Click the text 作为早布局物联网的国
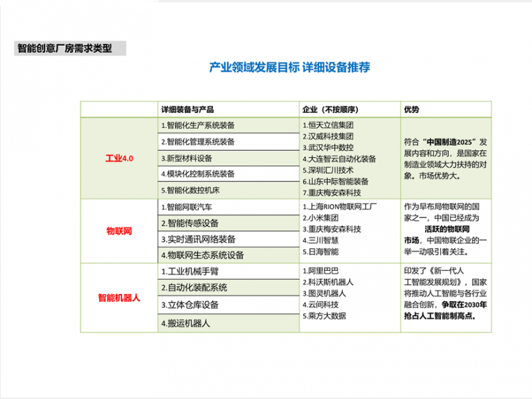Viewport: 532px width, 399px height. (442, 207)
